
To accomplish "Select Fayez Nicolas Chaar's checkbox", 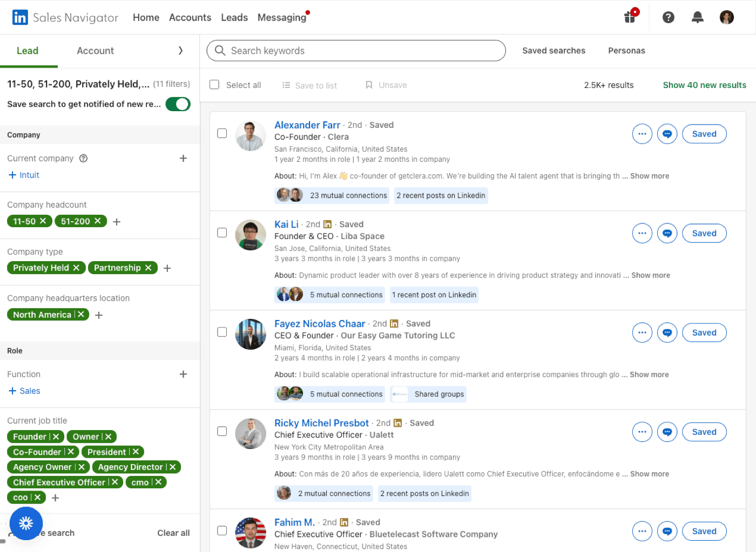I will [x=222, y=332].
